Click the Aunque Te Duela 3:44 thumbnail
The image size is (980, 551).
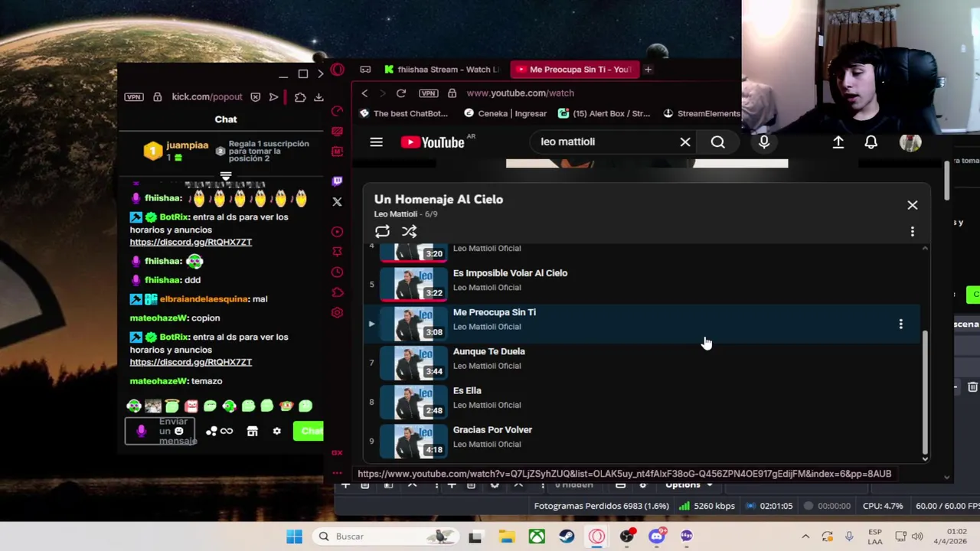click(x=413, y=363)
